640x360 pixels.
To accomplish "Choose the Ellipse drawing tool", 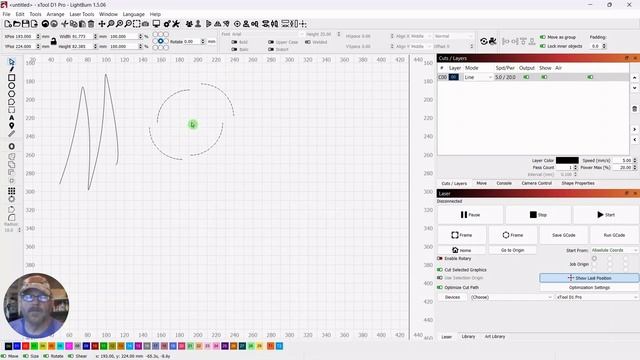I will point(11,86).
